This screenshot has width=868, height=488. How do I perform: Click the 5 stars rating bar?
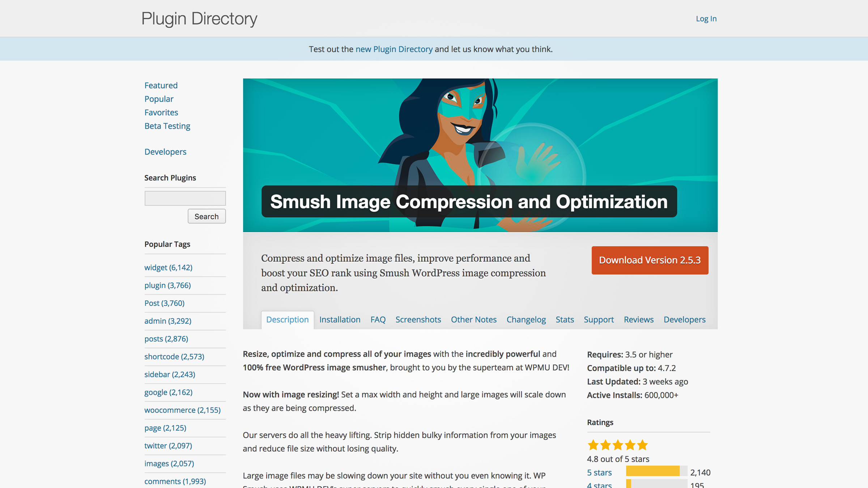[x=656, y=471]
